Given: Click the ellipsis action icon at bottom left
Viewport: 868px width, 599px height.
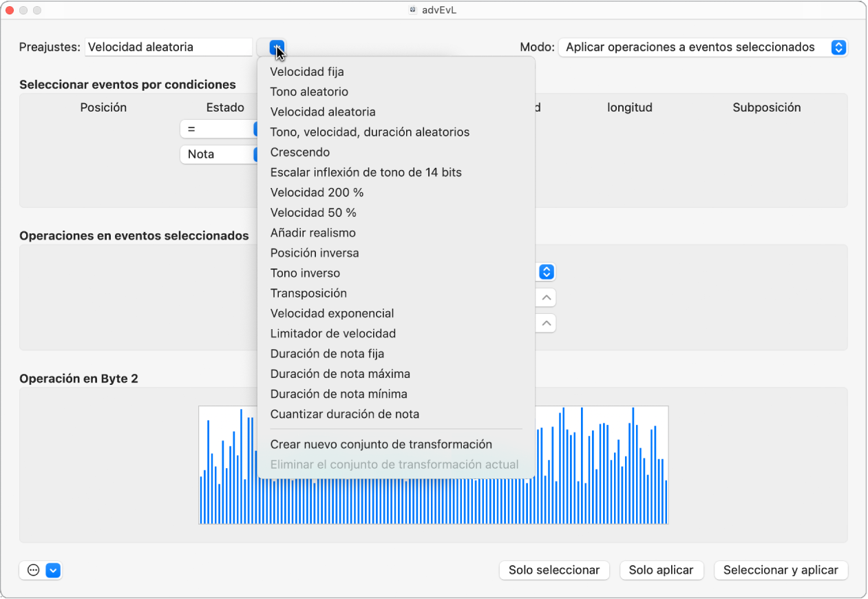Looking at the screenshot, I should [x=33, y=570].
